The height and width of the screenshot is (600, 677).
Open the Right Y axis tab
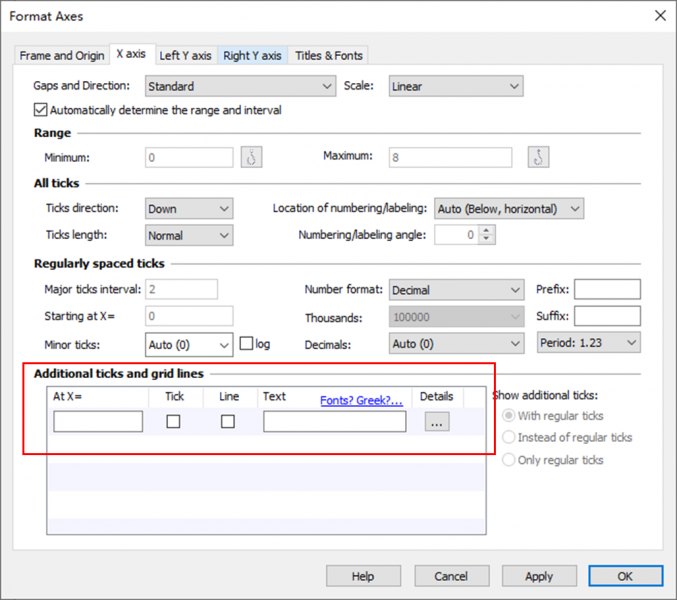[252, 55]
